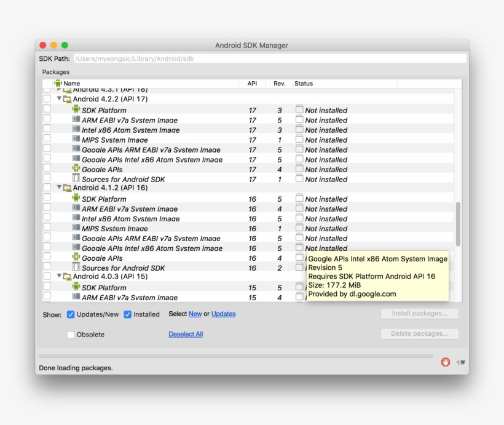Click the loading progress bar
Viewport: 504px width, 425px height.
[236, 356]
